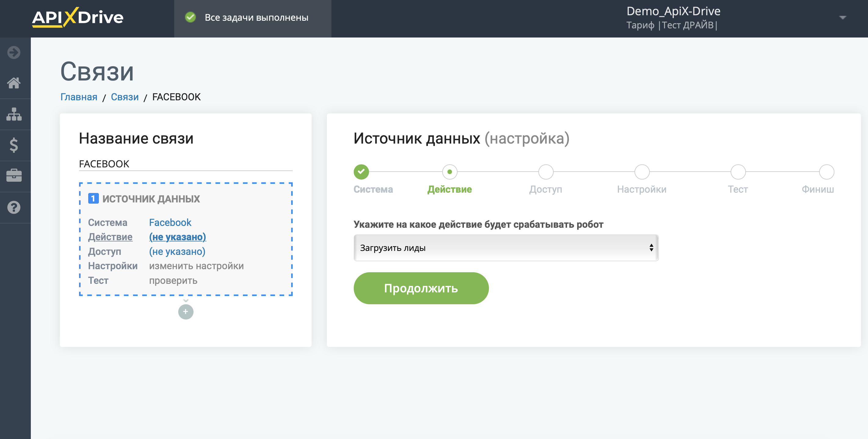Select the Финиш step circle
868x439 pixels.
click(x=826, y=172)
